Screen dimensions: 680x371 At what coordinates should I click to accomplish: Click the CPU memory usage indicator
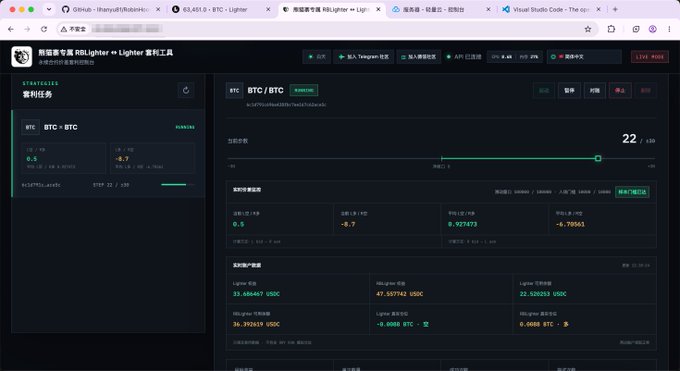515,57
